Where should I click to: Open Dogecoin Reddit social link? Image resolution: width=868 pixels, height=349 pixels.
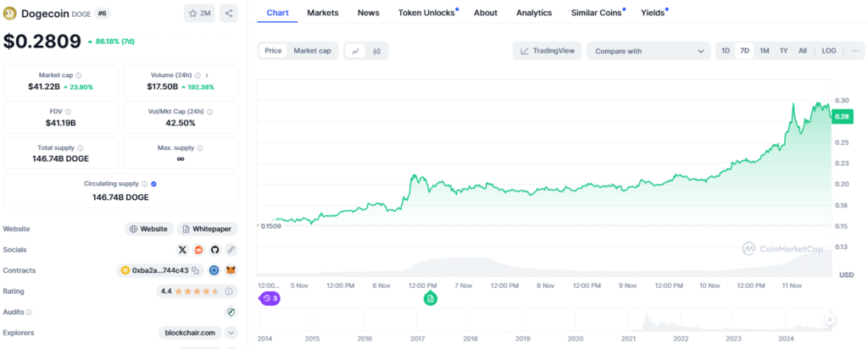tap(198, 250)
